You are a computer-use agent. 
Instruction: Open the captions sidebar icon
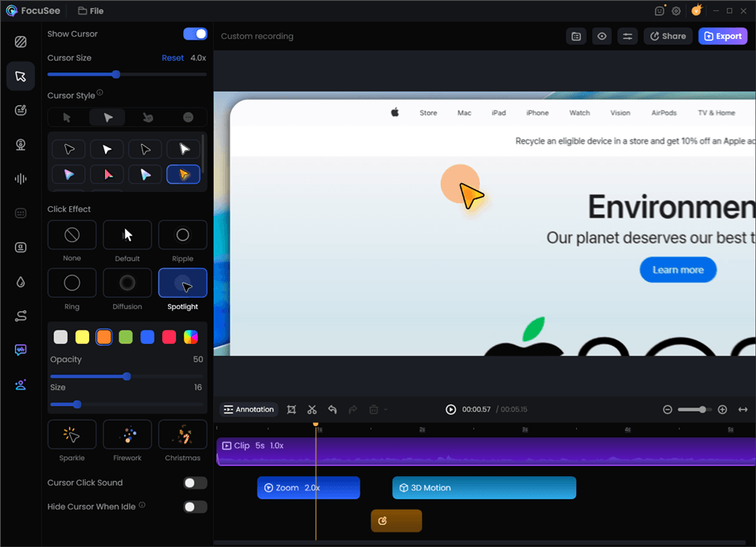[x=20, y=213]
